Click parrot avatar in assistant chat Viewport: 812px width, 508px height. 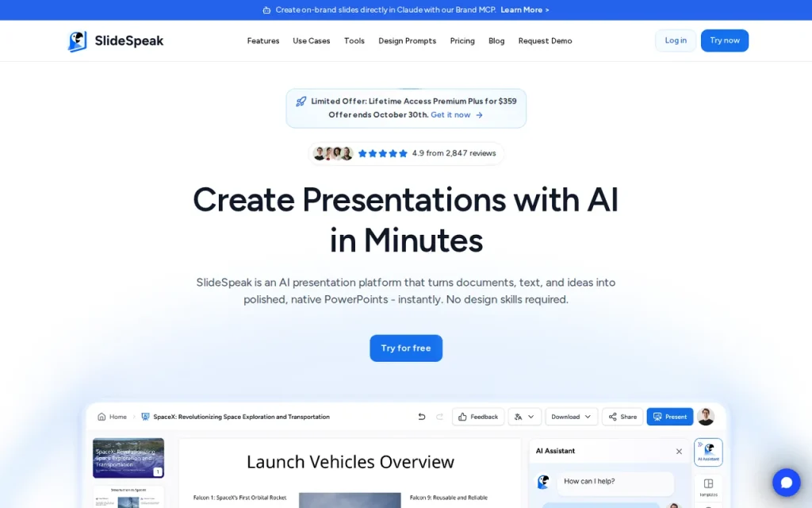tap(543, 482)
